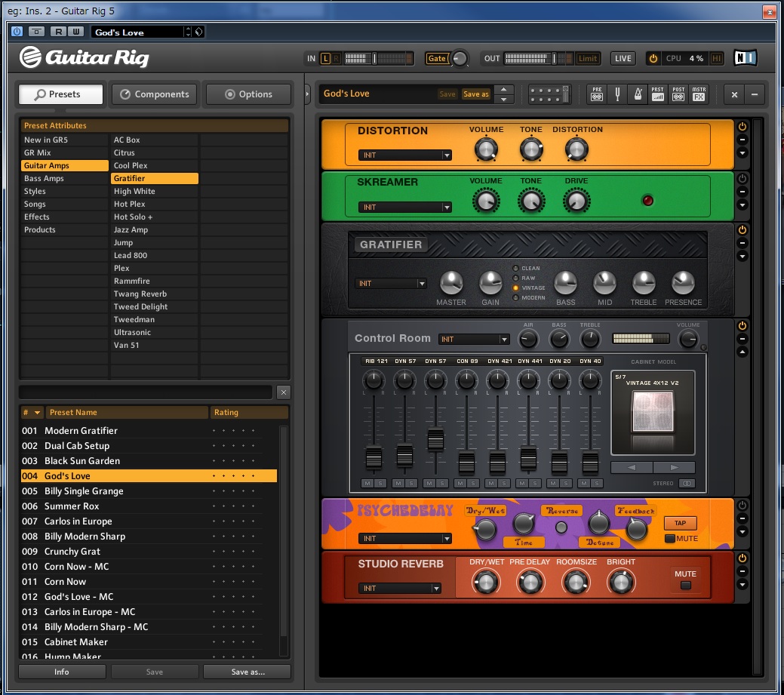Switch to the Components tab

154,94
